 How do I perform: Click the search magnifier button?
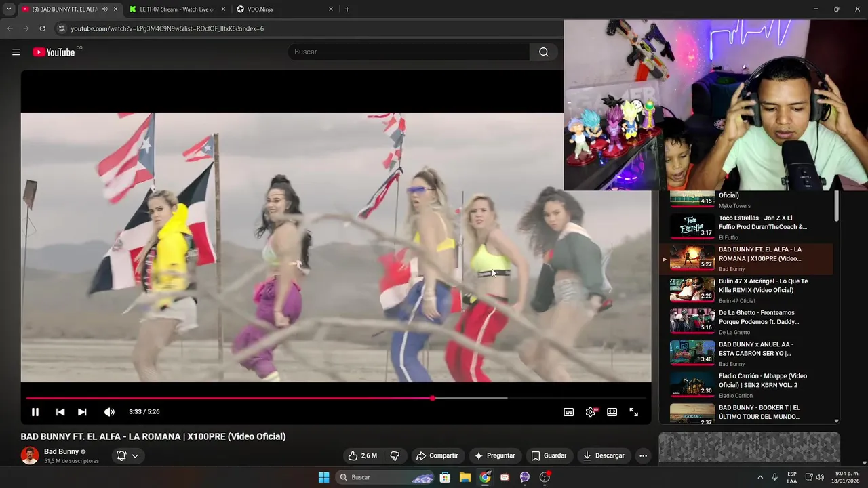click(x=544, y=52)
